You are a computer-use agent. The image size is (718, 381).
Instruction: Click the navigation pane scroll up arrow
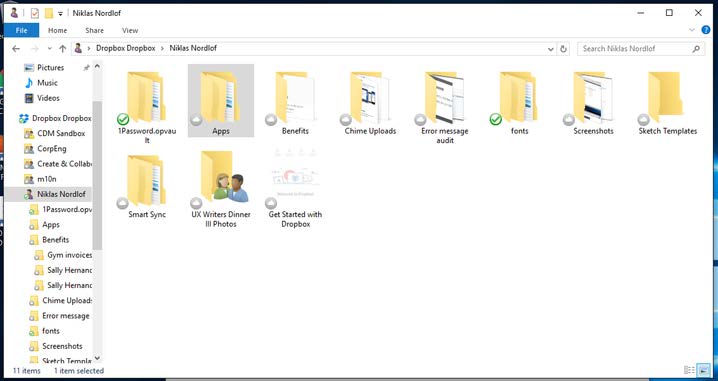(97, 67)
